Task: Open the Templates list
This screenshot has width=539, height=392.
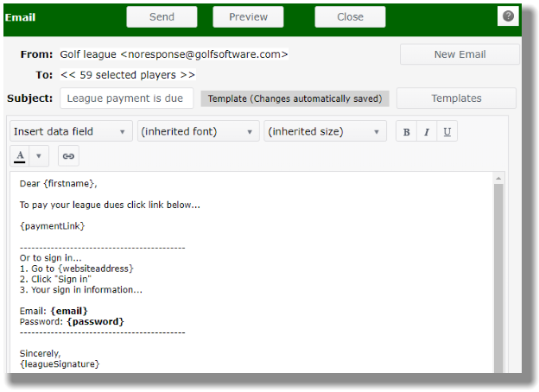Action: point(456,98)
